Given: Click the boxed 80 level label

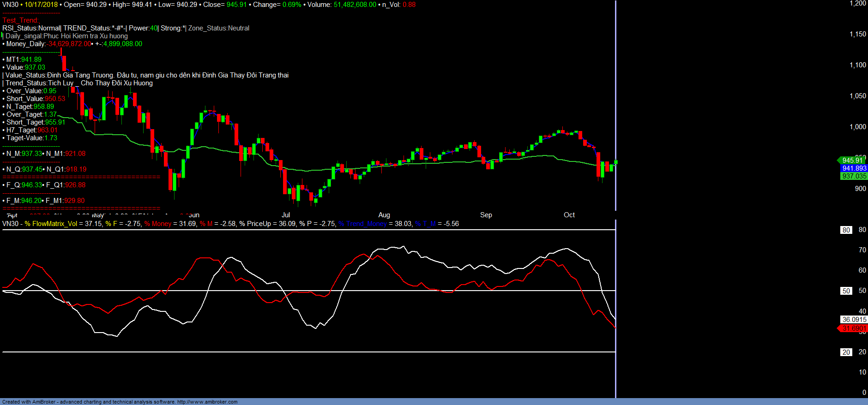Looking at the screenshot, I should coord(846,230).
